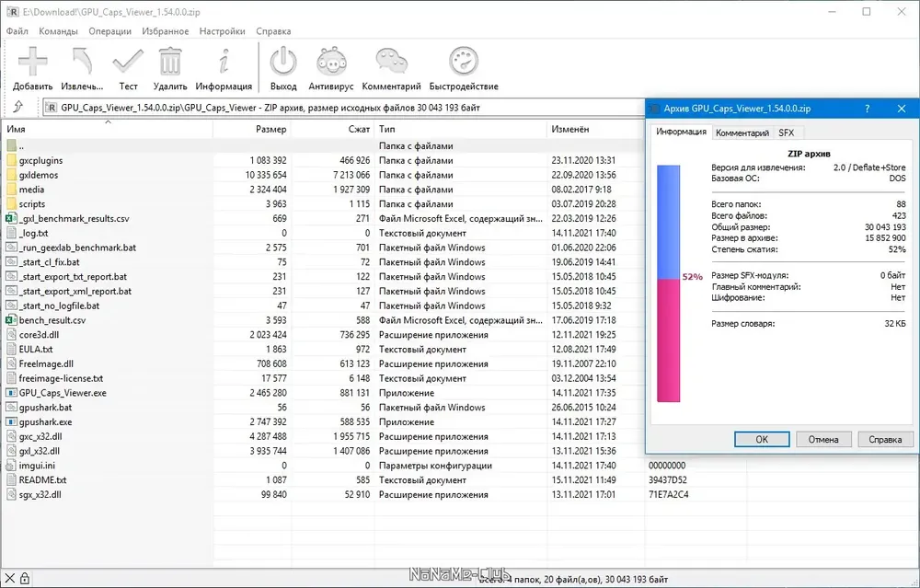
Task: Select the Информация tab in dialog
Action: point(681,132)
